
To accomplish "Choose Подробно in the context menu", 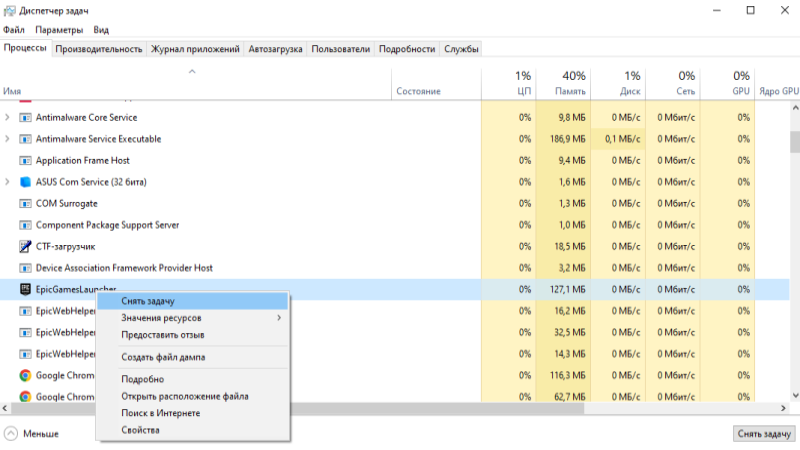I will point(192,379).
